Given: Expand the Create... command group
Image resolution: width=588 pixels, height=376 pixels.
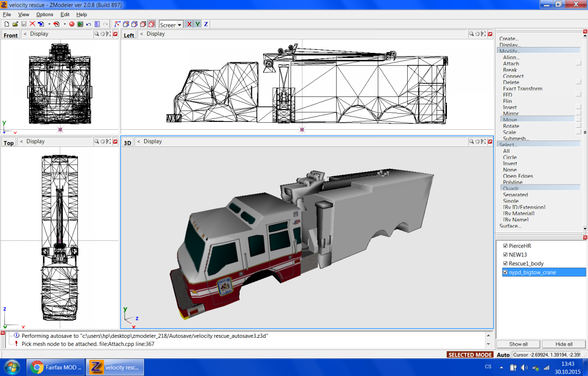Looking at the screenshot, I should pyautogui.click(x=509, y=39).
